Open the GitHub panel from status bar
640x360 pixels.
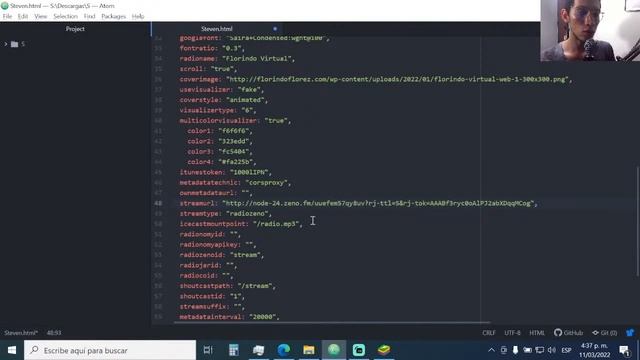568,333
